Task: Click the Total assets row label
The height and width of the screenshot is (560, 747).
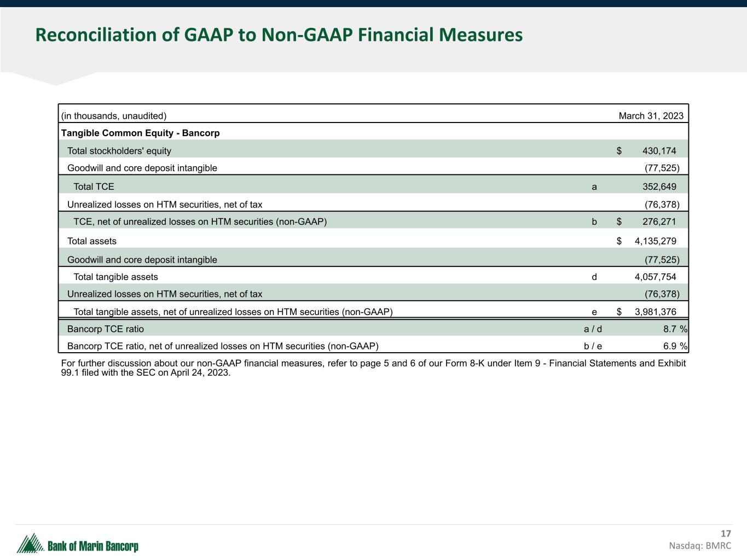Action: (x=91, y=241)
